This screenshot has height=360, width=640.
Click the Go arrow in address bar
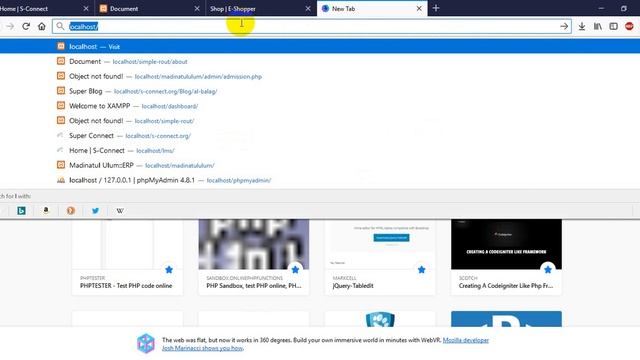(564, 27)
